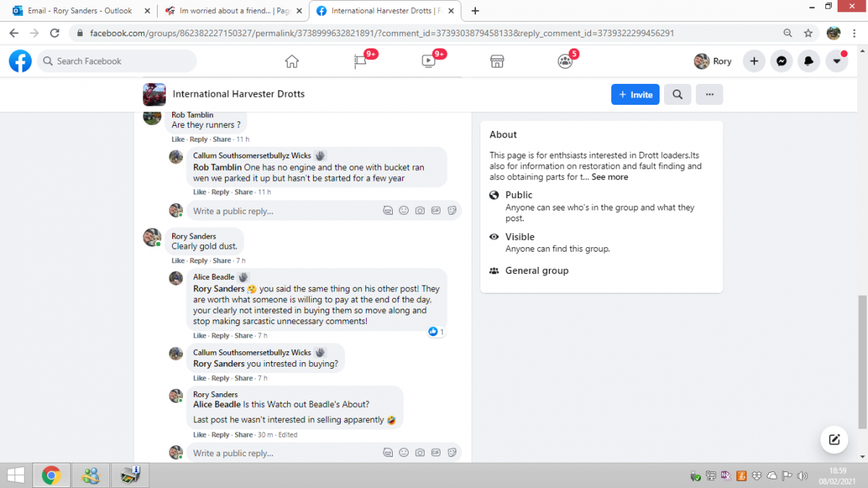The height and width of the screenshot is (488, 868).
Task: Open the Marketplace storefront icon
Action: tap(497, 61)
